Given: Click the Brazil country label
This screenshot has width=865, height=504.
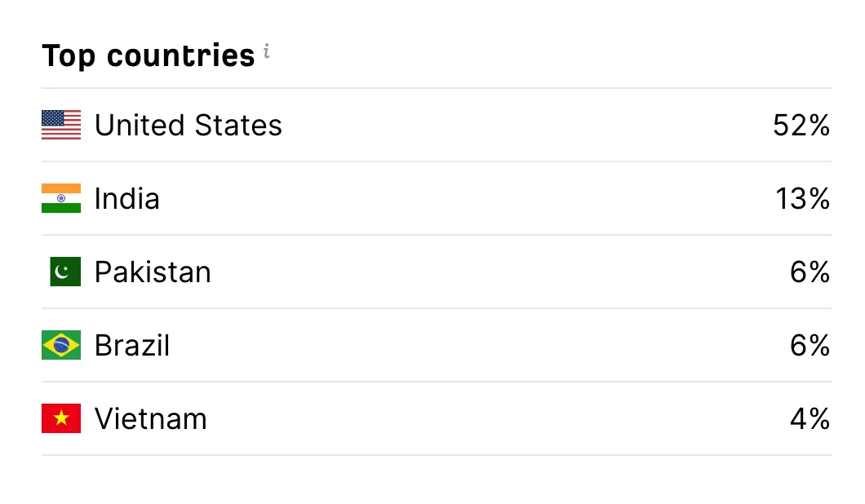Looking at the screenshot, I should [132, 345].
